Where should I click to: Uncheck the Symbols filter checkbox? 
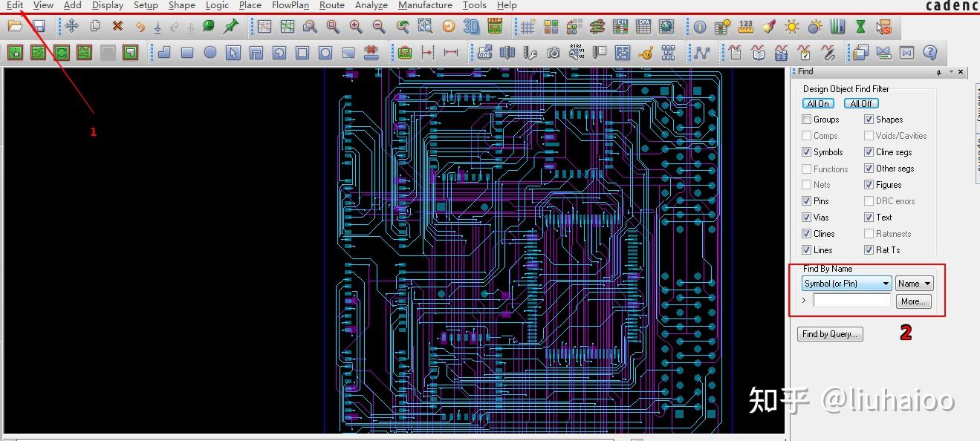tap(806, 151)
